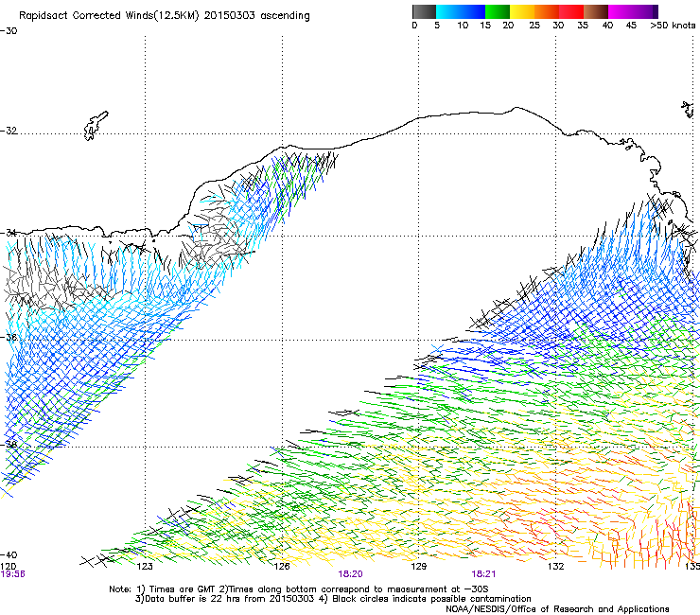This screenshot has width=700, height=615.
Task: Click the '25' legend scale label
Action: click(x=534, y=26)
